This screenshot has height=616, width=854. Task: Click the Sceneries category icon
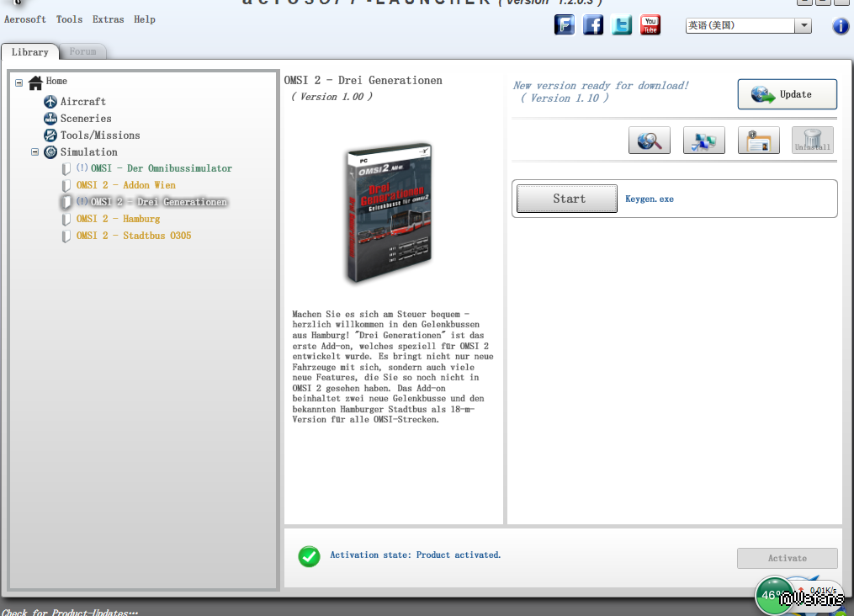click(50, 118)
